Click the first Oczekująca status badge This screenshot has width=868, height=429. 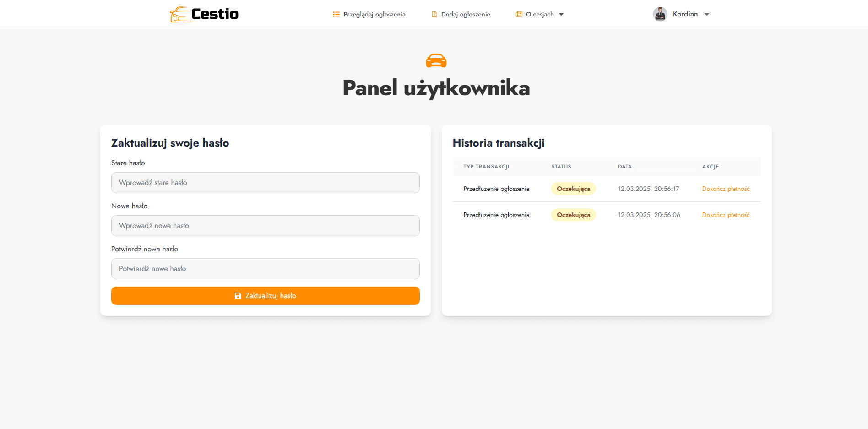click(x=573, y=189)
